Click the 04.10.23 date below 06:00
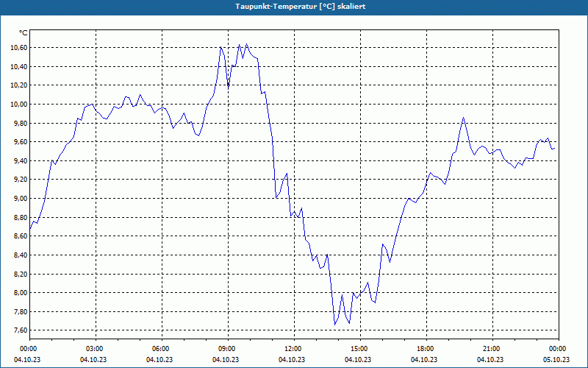 point(159,360)
